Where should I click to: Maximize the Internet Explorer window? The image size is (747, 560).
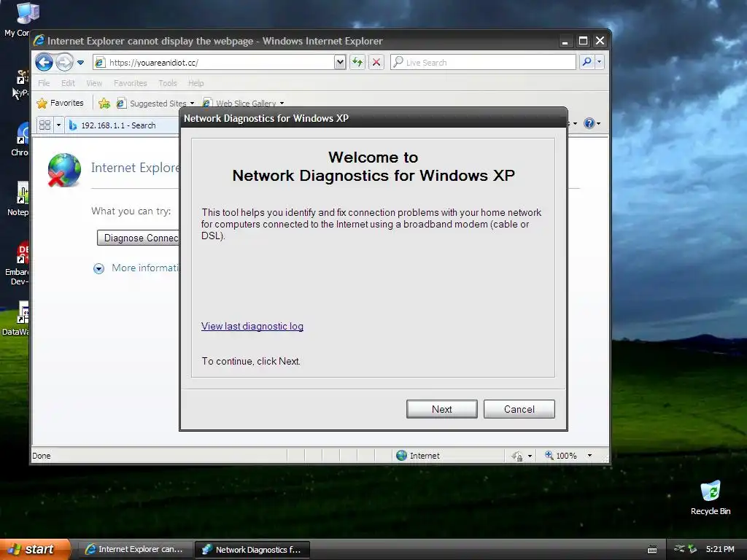coord(583,41)
